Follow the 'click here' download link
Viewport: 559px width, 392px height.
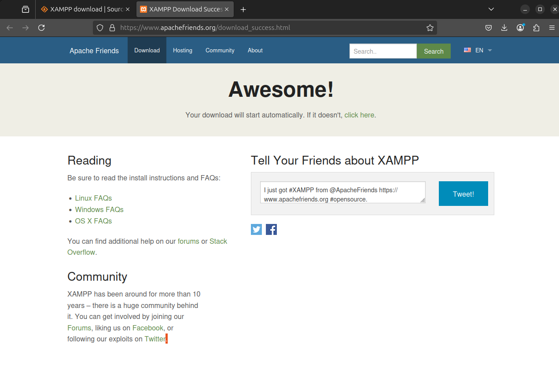(x=359, y=115)
